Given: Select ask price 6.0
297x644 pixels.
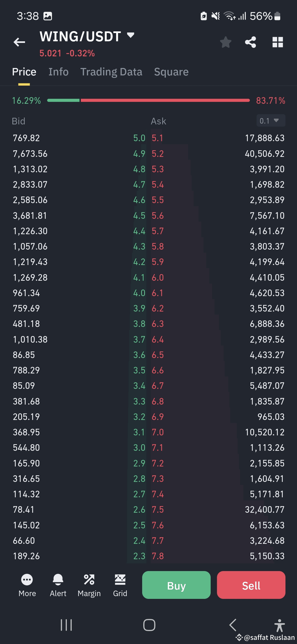Looking at the screenshot, I should tap(158, 277).
